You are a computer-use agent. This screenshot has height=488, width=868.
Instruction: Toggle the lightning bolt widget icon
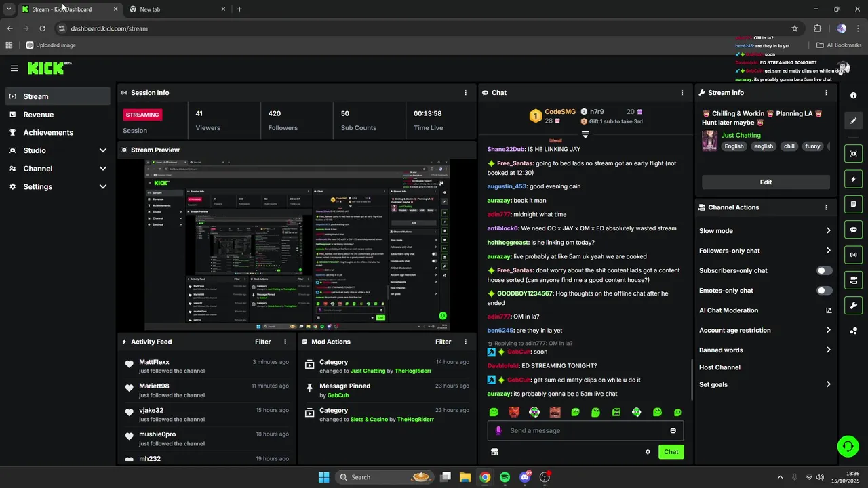[x=854, y=179]
